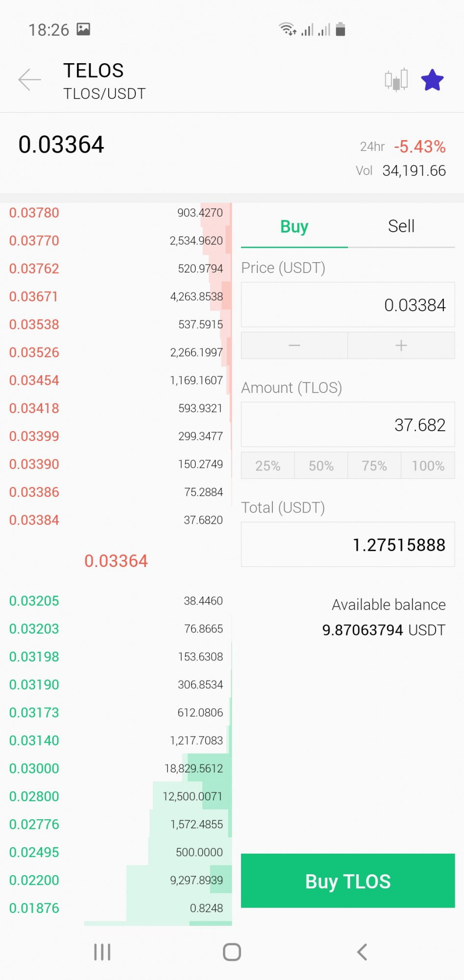
Task: Select the Buy tab
Action: (294, 226)
